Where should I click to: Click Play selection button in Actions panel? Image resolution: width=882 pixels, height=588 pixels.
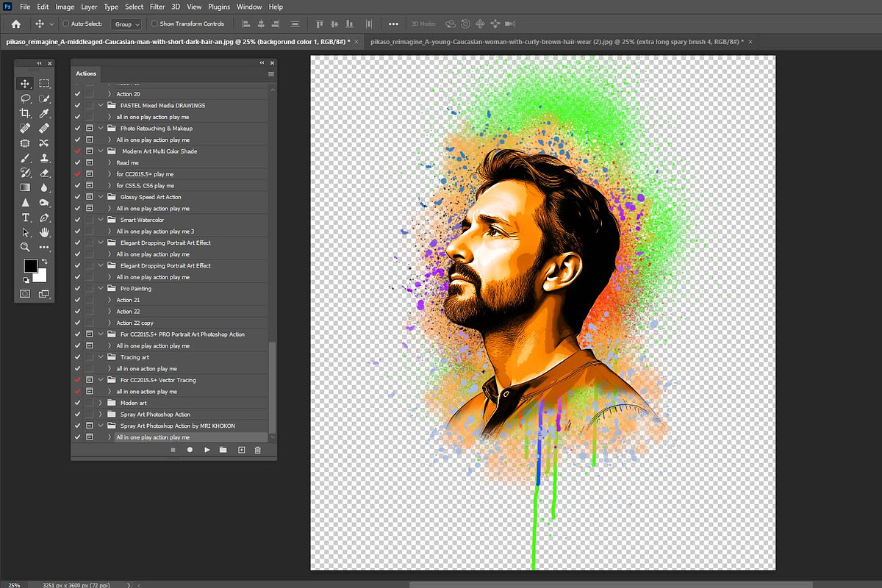pyautogui.click(x=207, y=449)
